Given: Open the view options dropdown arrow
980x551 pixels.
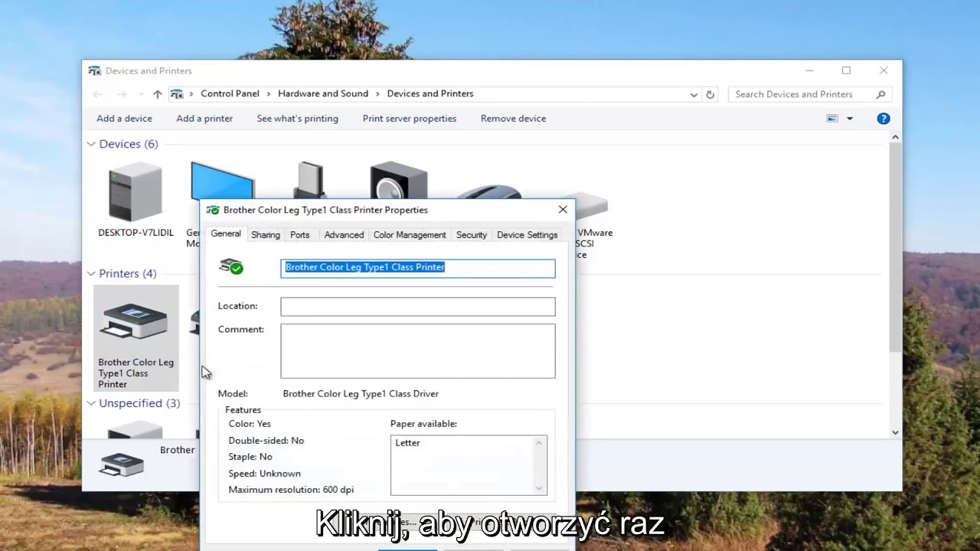Looking at the screenshot, I should tap(850, 119).
